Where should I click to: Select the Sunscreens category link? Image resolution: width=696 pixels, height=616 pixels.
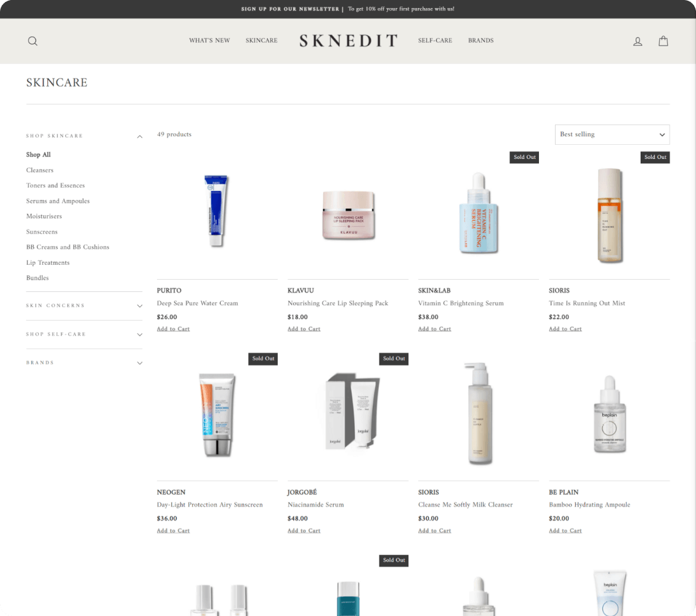point(42,232)
